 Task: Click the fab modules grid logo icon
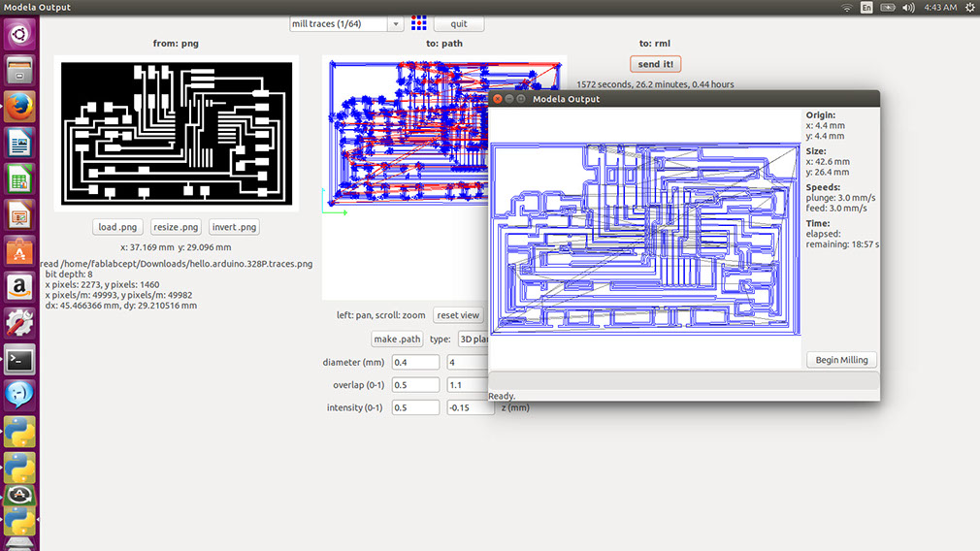pyautogui.click(x=419, y=23)
